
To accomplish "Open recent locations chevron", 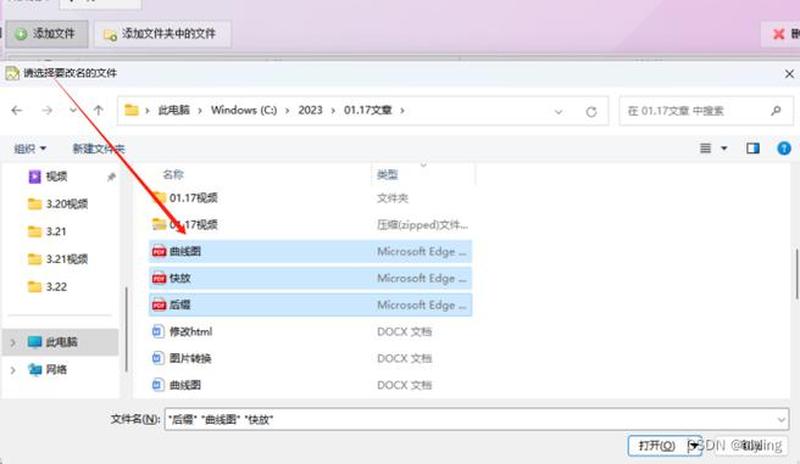I will coord(73,110).
